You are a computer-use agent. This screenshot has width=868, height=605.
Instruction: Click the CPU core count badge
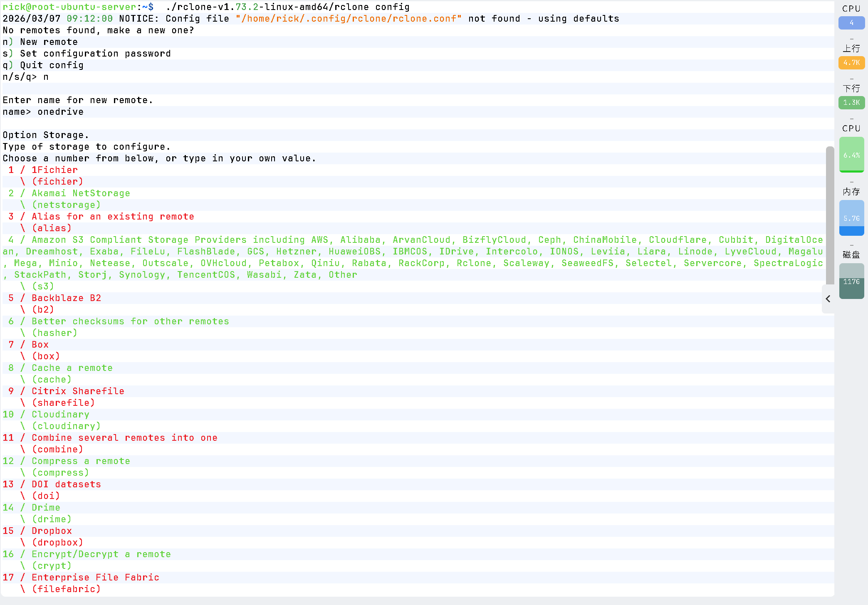click(x=851, y=23)
